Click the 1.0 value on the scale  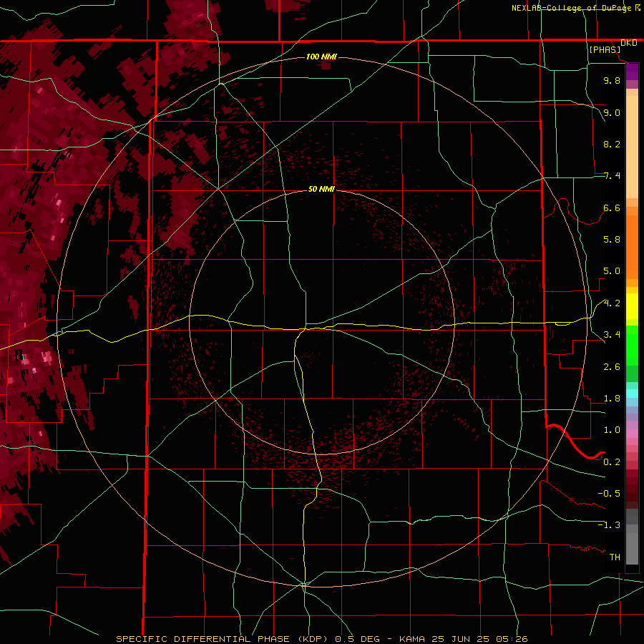[612, 430]
